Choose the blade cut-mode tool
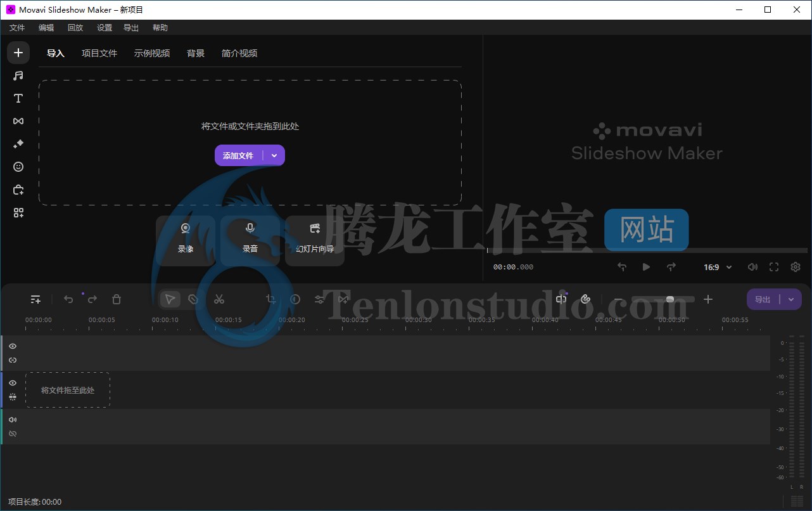 coord(194,299)
